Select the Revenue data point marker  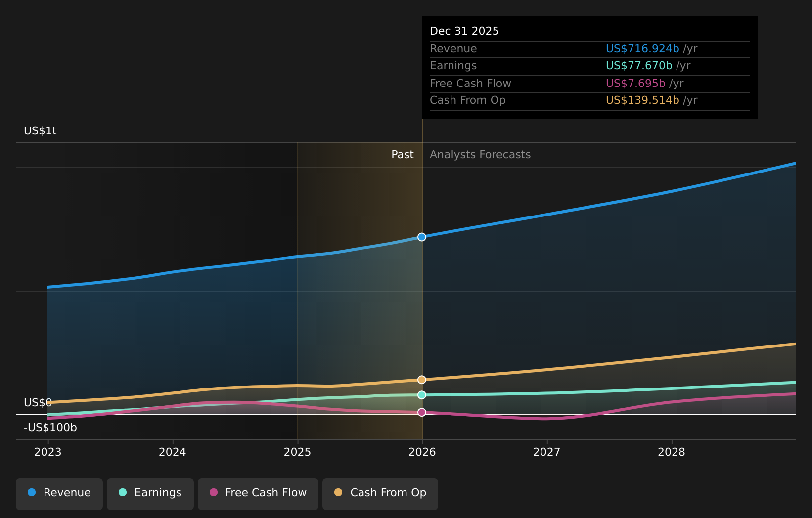pos(422,237)
